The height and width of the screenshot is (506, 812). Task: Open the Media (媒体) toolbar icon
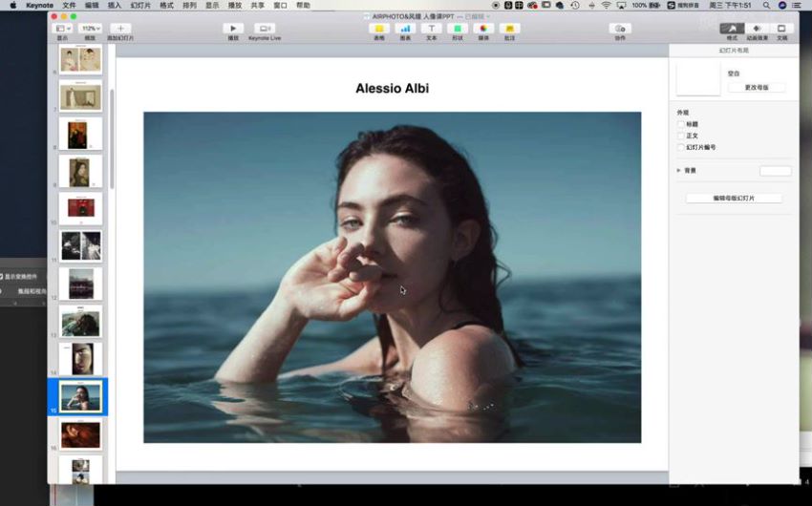click(483, 29)
